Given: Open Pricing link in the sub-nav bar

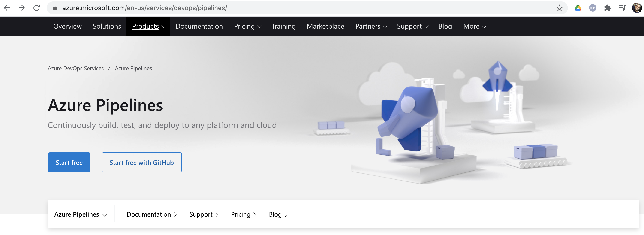Looking at the screenshot, I should (x=244, y=214).
